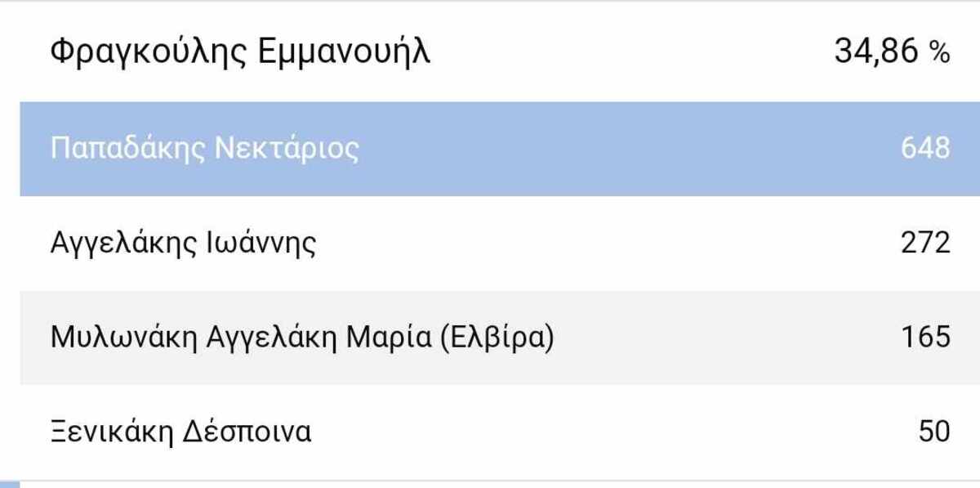Click the 50 vote count
980x488 pixels.
[934, 431]
